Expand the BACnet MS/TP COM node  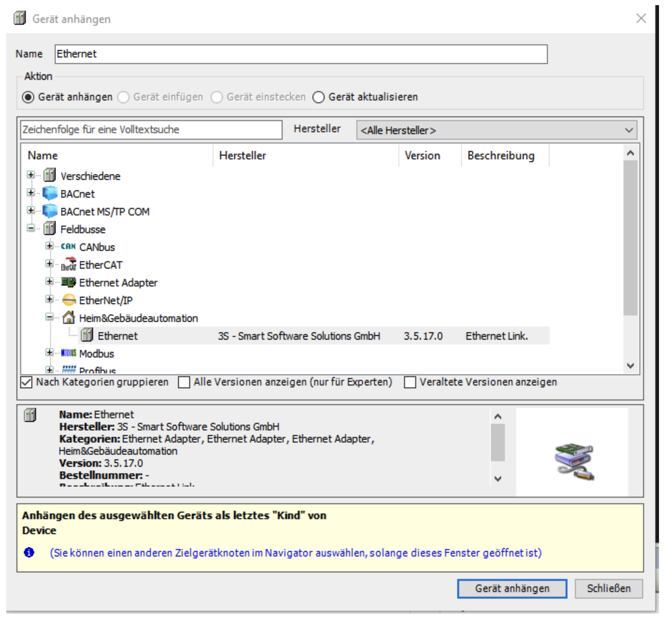pyautogui.click(x=31, y=211)
